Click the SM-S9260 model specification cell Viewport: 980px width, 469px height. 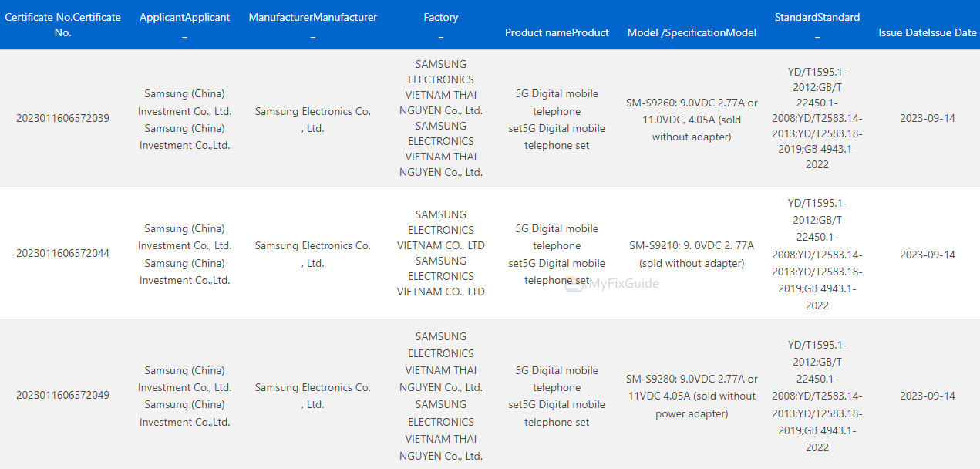(x=692, y=120)
